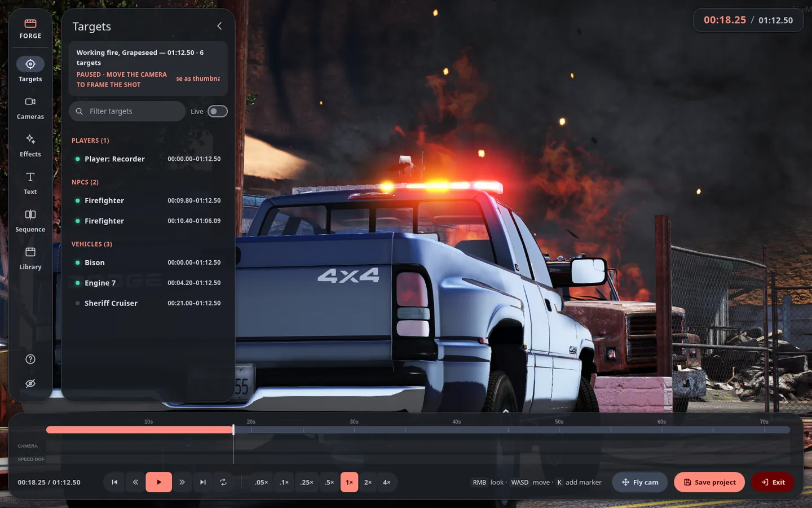The width and height of the screenshot is (812, 508).
Task: Select the Bison vehicle target
Action: (148, 262)
